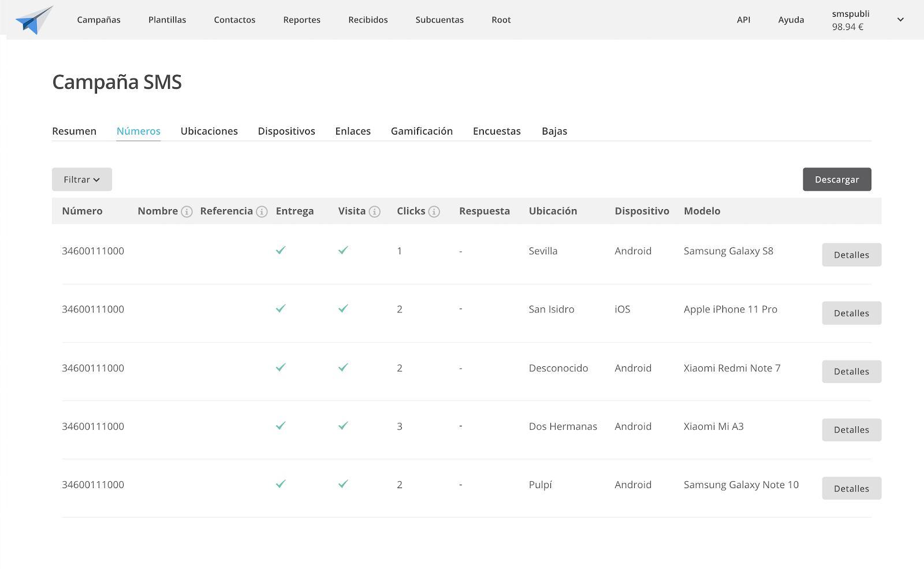Click Entrega checkmark in Pulpí row
The image size is (924, 569).
[x=281, y=484]
